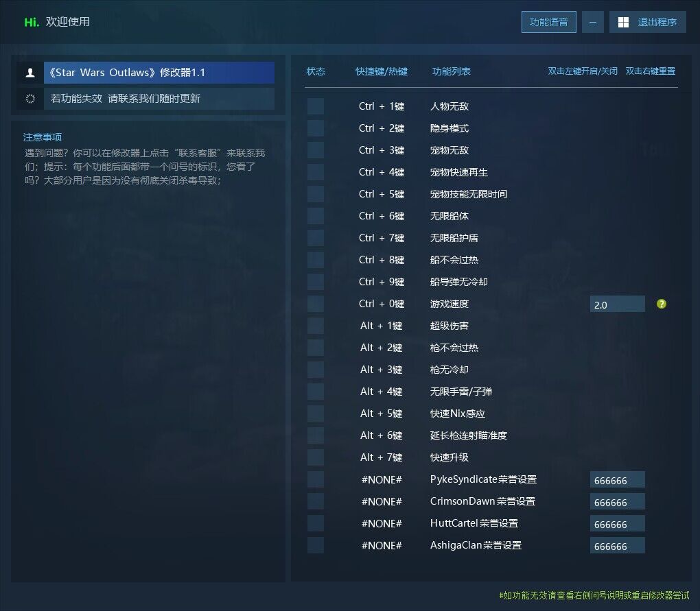Click the Alt + 4键 hotkey label
700x611 pixels.
(x=382, y=392)
